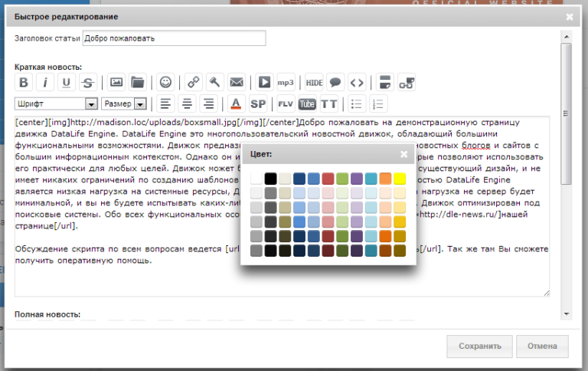The width and height of the screenshot is (588, 371).
Task: Pick the green swatch in the top row
Action: (342, 179)
